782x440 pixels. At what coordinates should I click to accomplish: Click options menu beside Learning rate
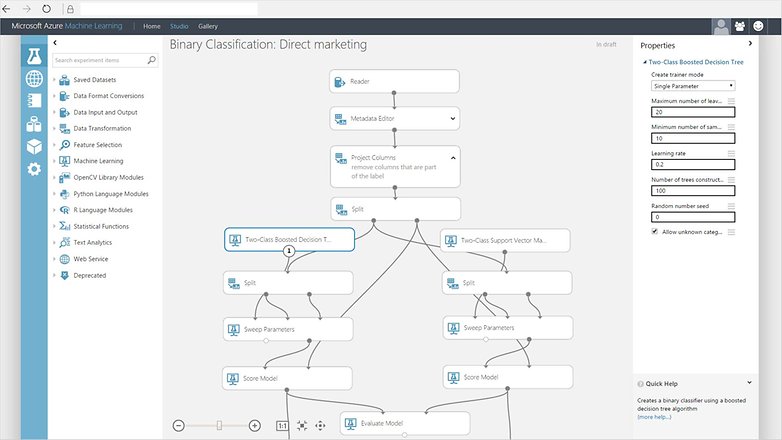731,153
